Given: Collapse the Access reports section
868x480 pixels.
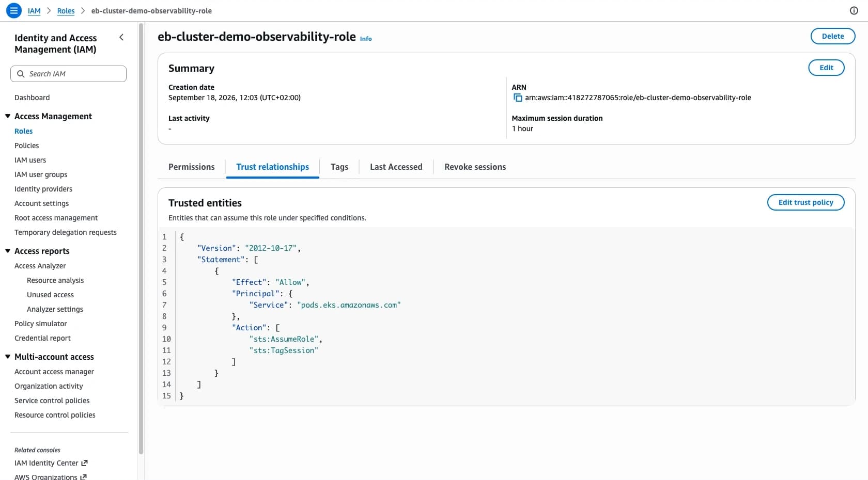Looking at the screenshot, I should pyautogui.click(x=8, y=251).
